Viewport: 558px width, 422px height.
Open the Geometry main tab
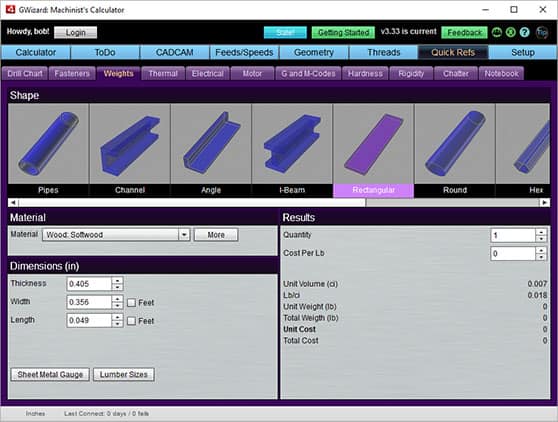pos(314,53)
